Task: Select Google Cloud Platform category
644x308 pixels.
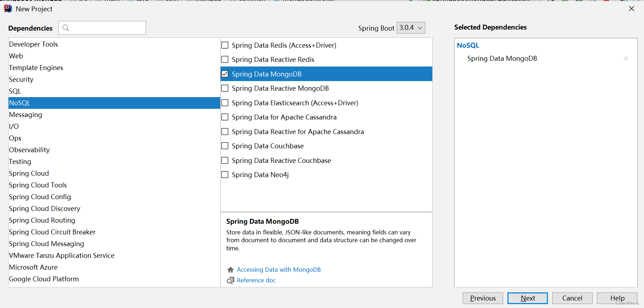Action: (x=114, y=279)
